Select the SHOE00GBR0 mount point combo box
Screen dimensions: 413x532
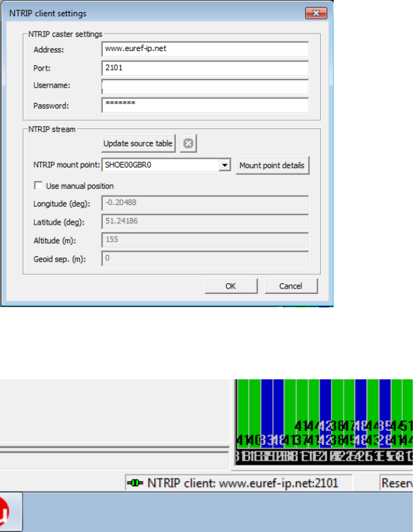pos(166,165)
